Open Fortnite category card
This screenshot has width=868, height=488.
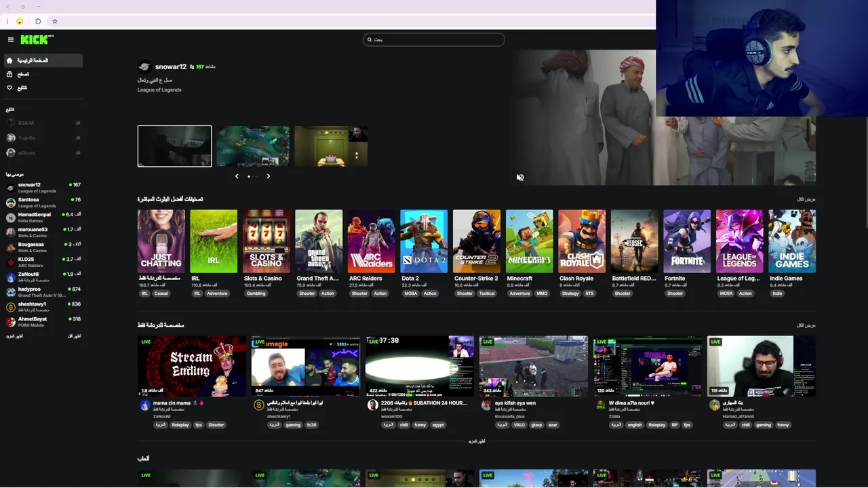click(687, 241)
